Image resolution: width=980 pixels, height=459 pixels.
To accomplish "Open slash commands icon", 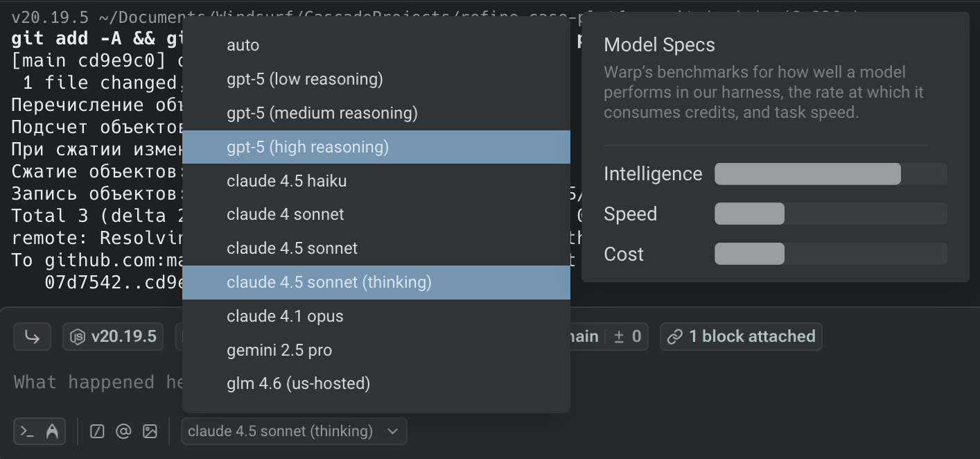I will [98, 431].
